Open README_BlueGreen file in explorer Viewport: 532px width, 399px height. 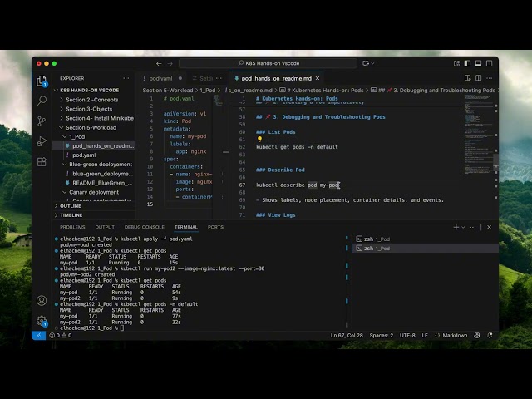93,183
